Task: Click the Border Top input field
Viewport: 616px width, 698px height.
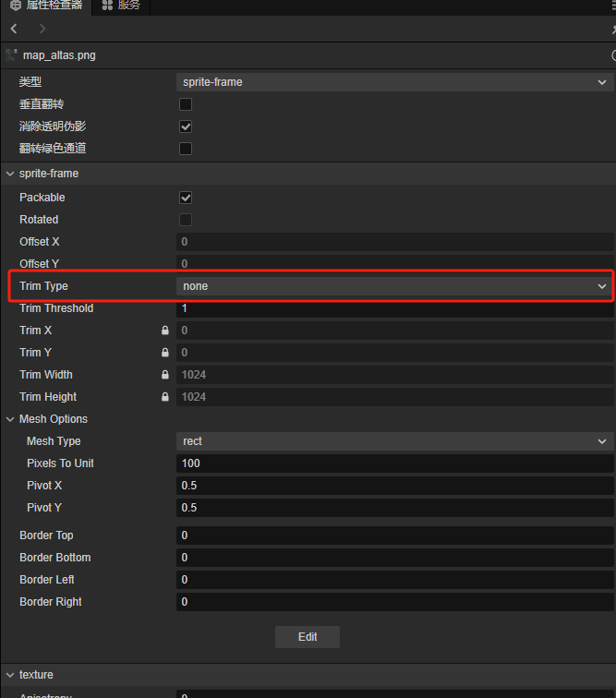Action: 395,536
